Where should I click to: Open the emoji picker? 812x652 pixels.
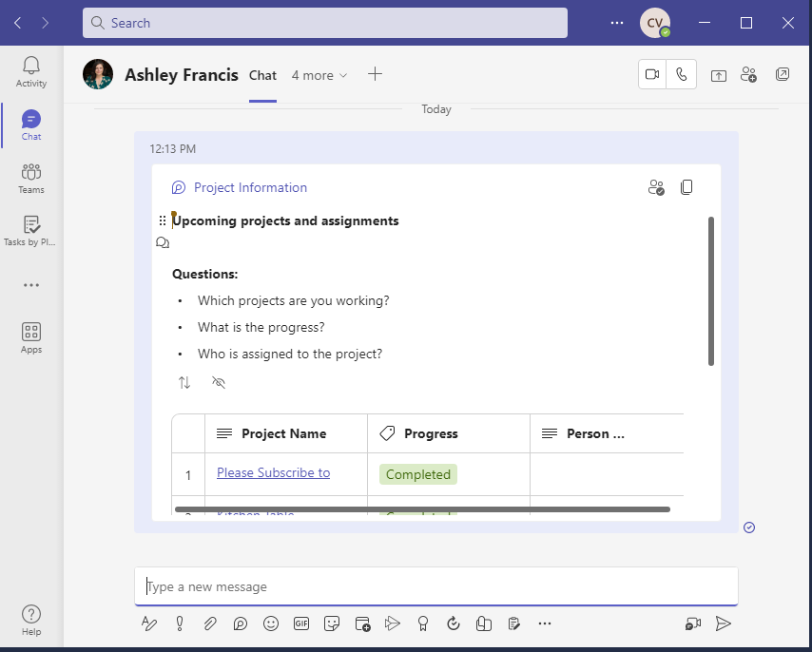(271, 623)
